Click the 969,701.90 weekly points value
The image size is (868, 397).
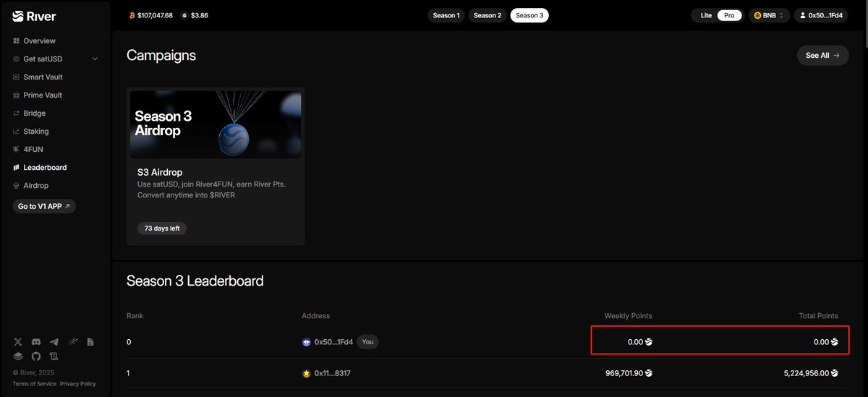624,374
